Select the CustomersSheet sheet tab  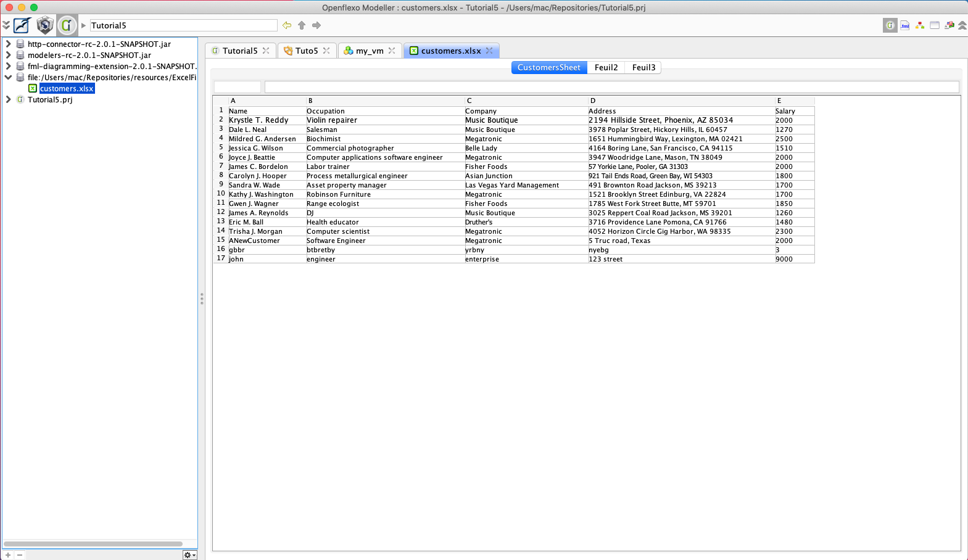549,67
